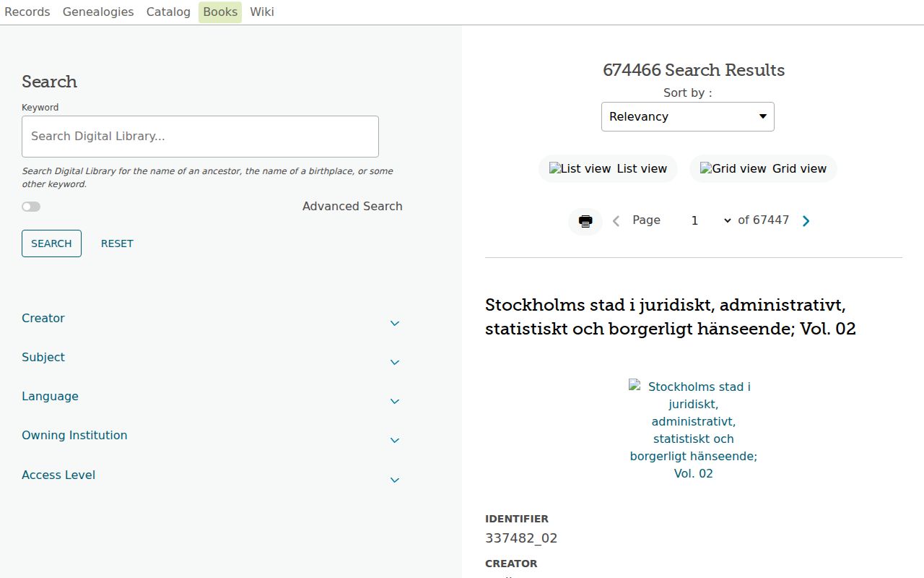The height and width of the screenshot is (578, 924).
Task: Open the Genealogies tab
Action: click(98, 12)
